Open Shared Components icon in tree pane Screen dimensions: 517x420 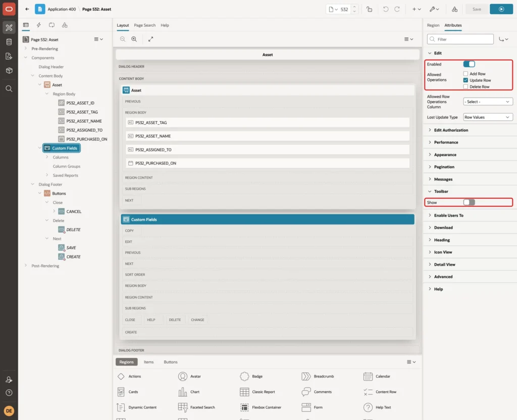tap(65, 25)
